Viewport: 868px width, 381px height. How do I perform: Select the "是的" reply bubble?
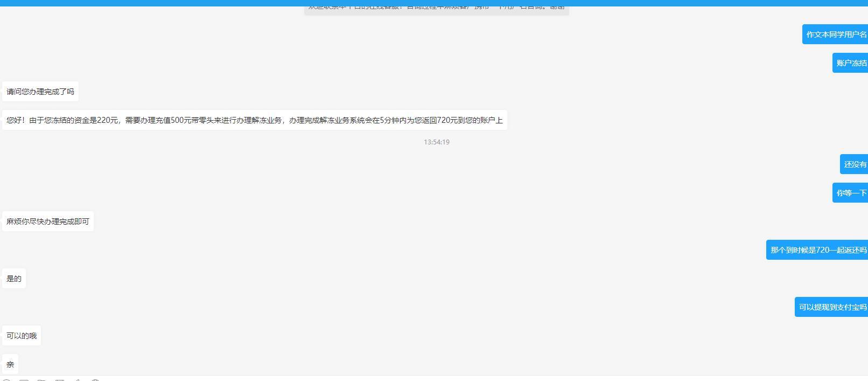14,279
